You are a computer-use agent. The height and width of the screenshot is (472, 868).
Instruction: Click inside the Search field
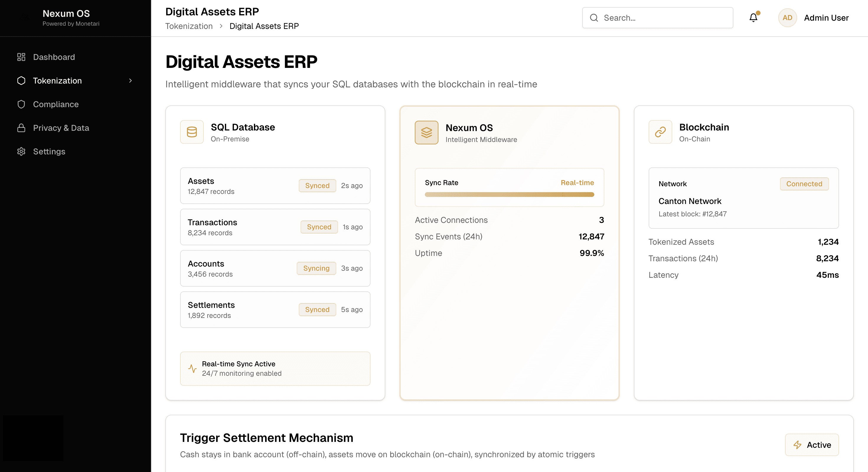[x=657, y=17]
